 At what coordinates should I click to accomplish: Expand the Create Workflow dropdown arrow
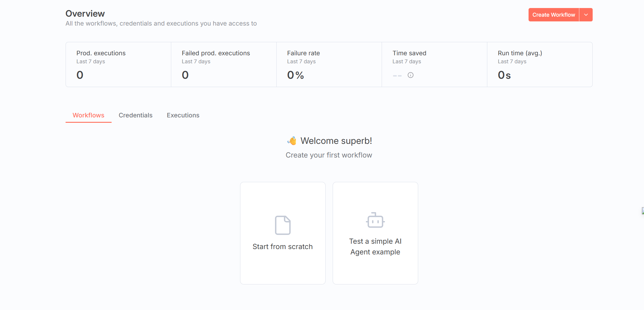(x=586, y=15)
